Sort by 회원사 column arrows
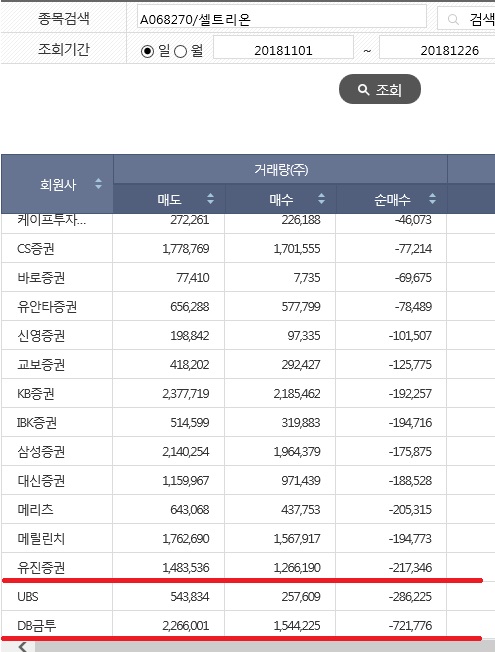Screen dimensions: 495x652 pyautogui.click(x=98, y=184)
